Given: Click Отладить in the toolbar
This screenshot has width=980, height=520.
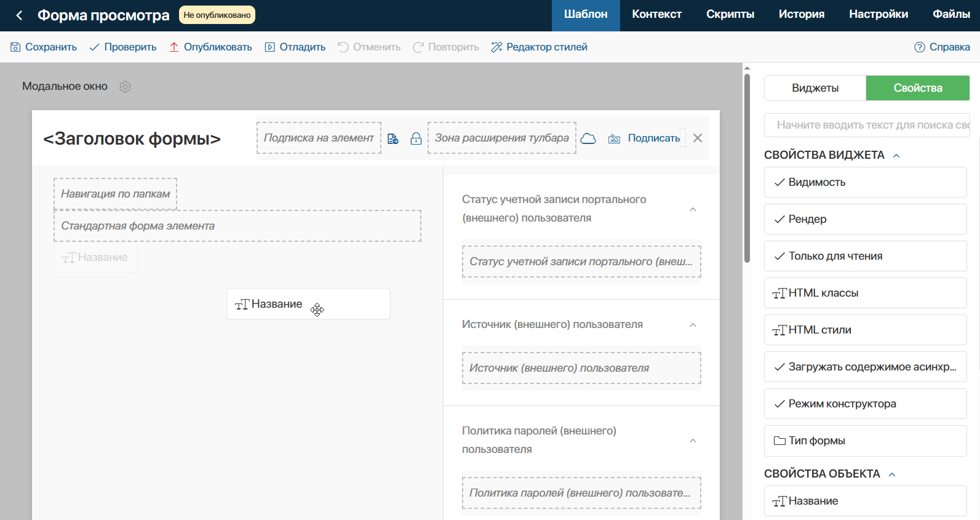Looking at the screenshot, I should coord(295,47).
